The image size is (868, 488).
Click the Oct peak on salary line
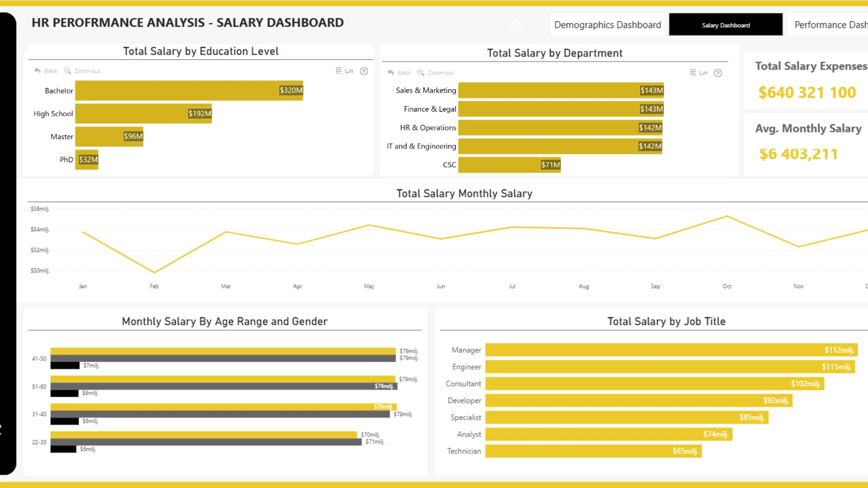[727, 216]
